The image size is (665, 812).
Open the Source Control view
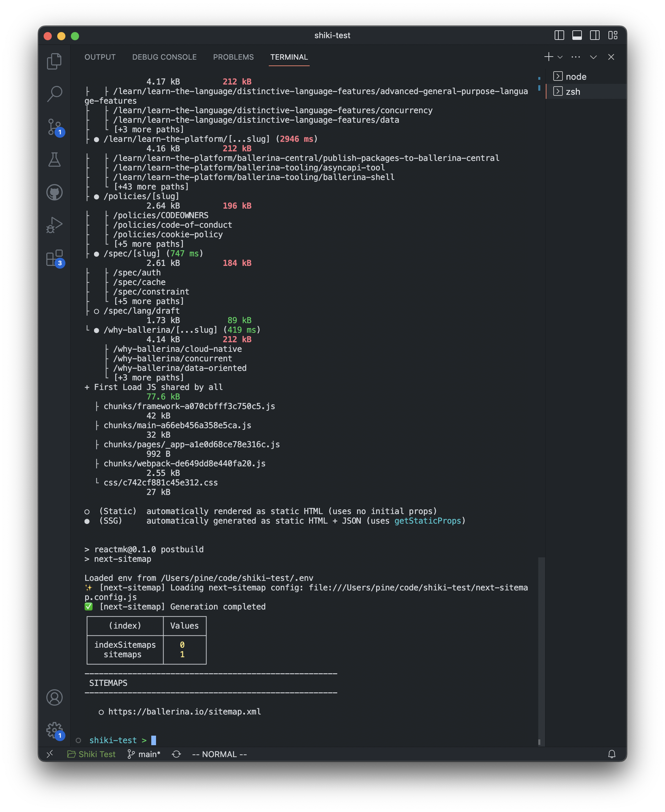pos(55,126)
